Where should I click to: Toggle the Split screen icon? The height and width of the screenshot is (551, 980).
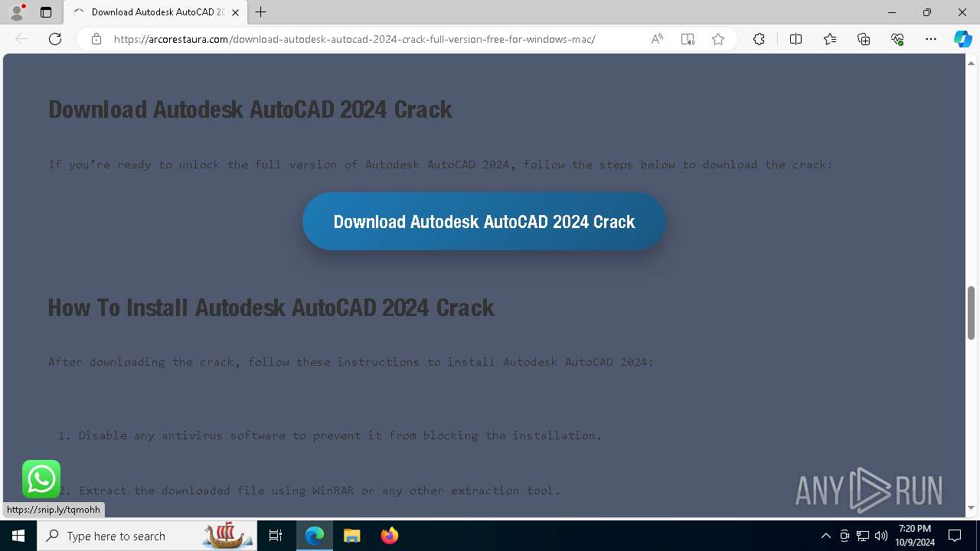(795, 39)
